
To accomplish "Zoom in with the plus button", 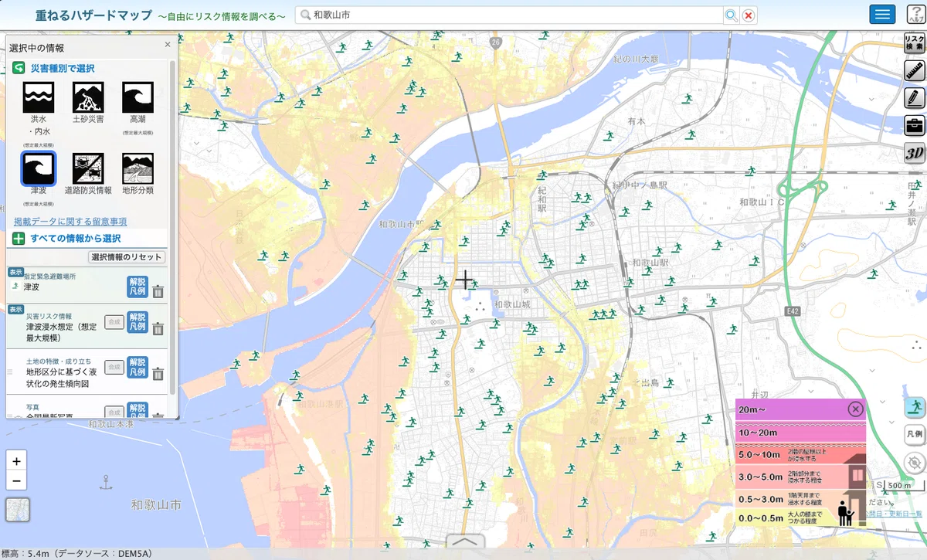I will pos(16,461).
